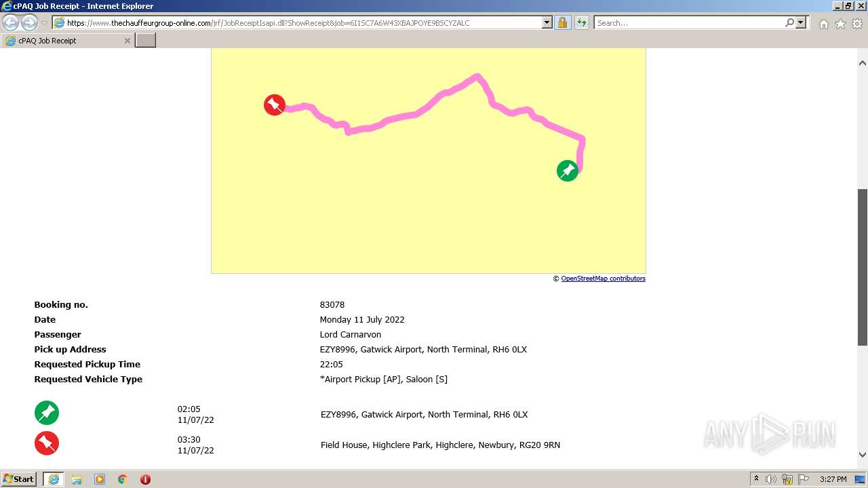Click the volume speaker tray icon
868x488 pixels.
pos(771,479)
